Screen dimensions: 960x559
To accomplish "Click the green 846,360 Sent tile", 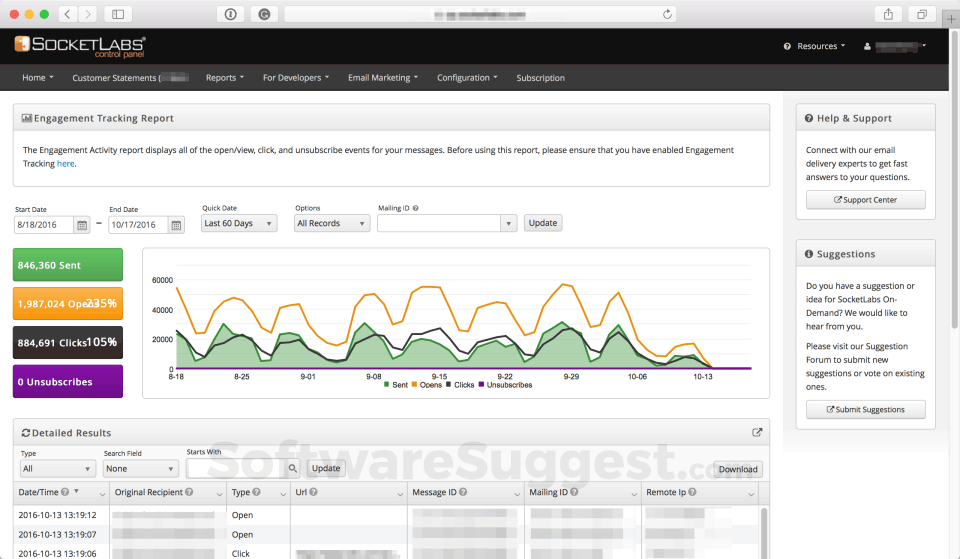I will point(67,264).
